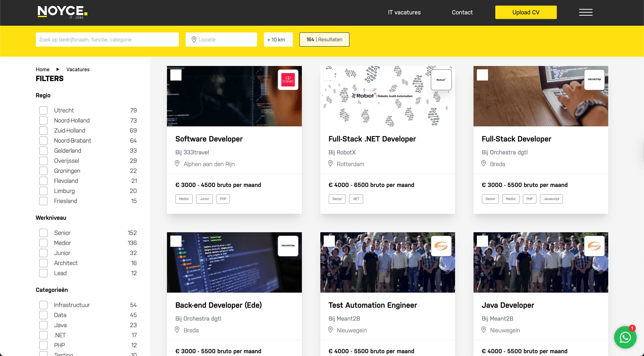Click the 333travel company logo badge
The width and height of the screenshot is (644, 356).
[288, 80]
